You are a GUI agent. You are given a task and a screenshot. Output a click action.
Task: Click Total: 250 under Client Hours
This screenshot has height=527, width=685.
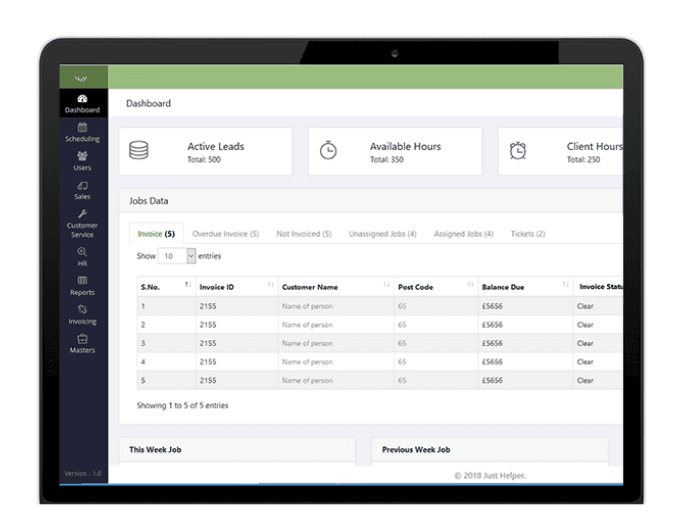pos(583,159)
